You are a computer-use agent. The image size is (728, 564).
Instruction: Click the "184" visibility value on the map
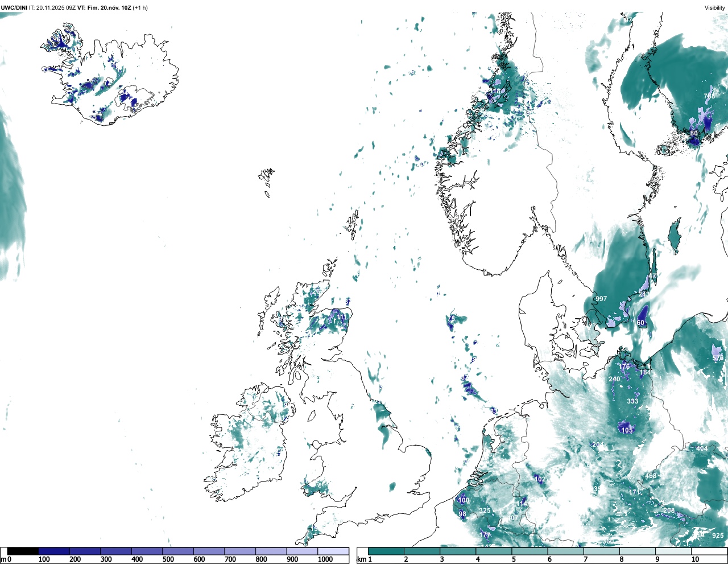click(x=645, y=373)
